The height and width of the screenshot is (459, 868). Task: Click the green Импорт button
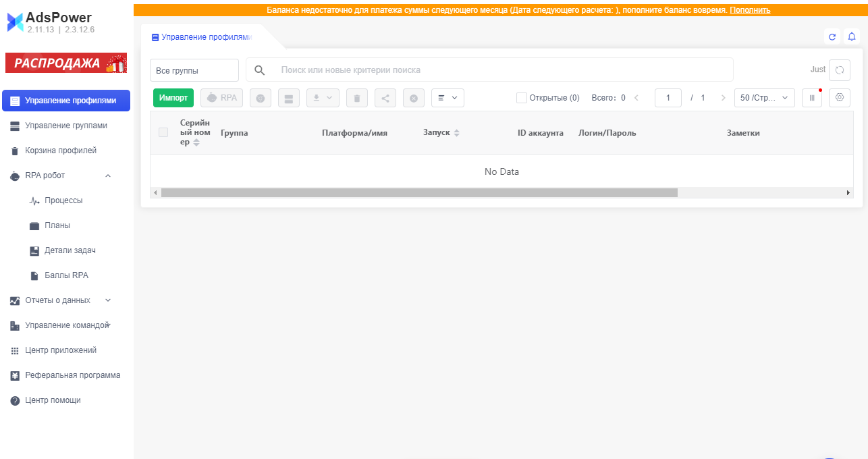(x=173, y=98)
